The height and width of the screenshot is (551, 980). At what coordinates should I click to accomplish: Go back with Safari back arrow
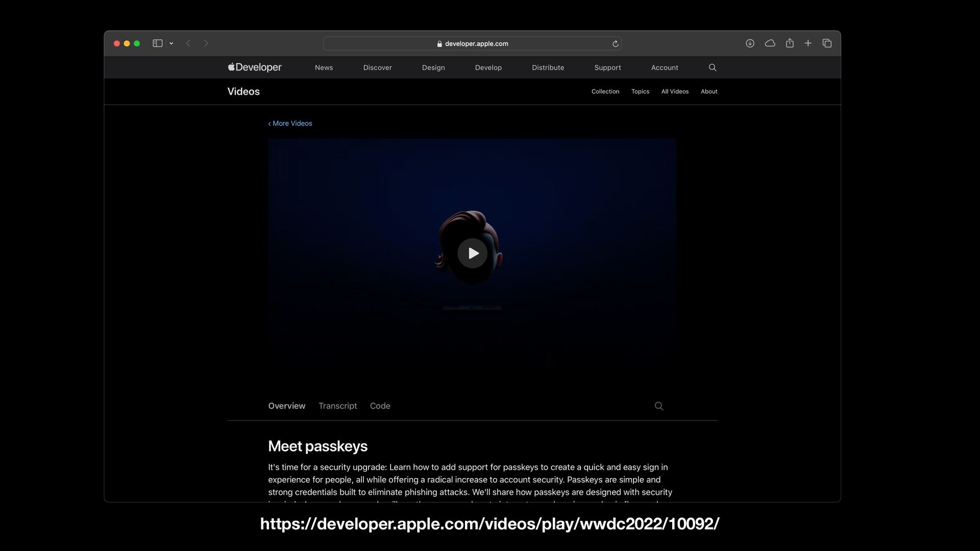(188, 43)
